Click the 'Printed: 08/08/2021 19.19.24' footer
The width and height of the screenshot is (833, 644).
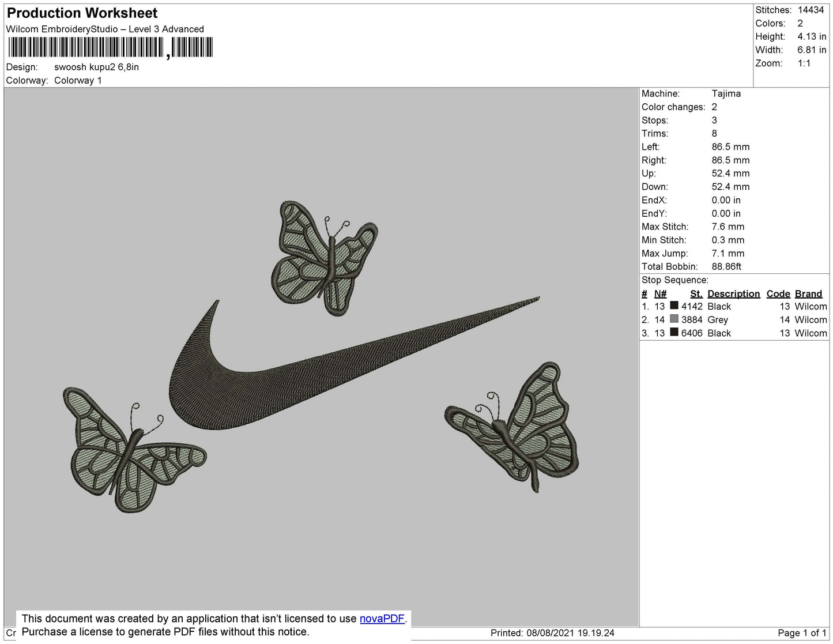[552, 632]
